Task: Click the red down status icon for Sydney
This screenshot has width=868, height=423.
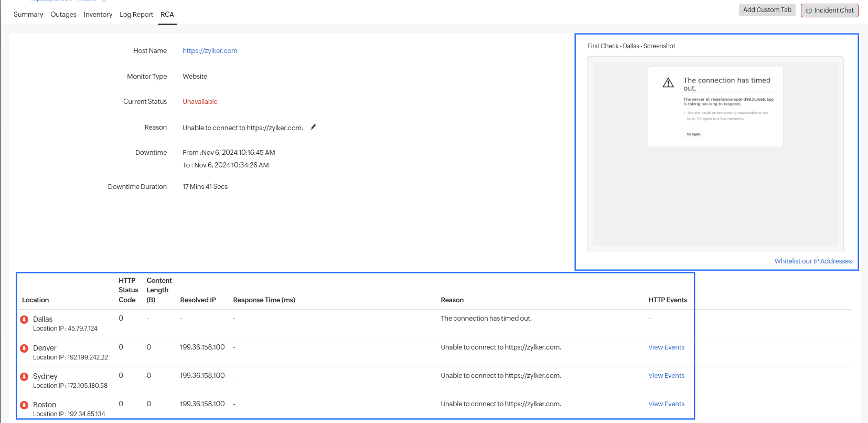Action: [24, 377]
